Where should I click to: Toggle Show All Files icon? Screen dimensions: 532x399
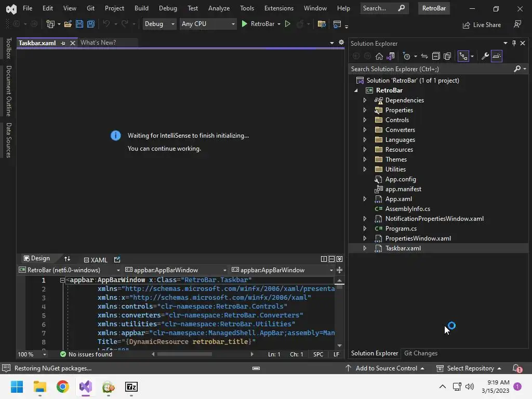[x=447, y=56]
